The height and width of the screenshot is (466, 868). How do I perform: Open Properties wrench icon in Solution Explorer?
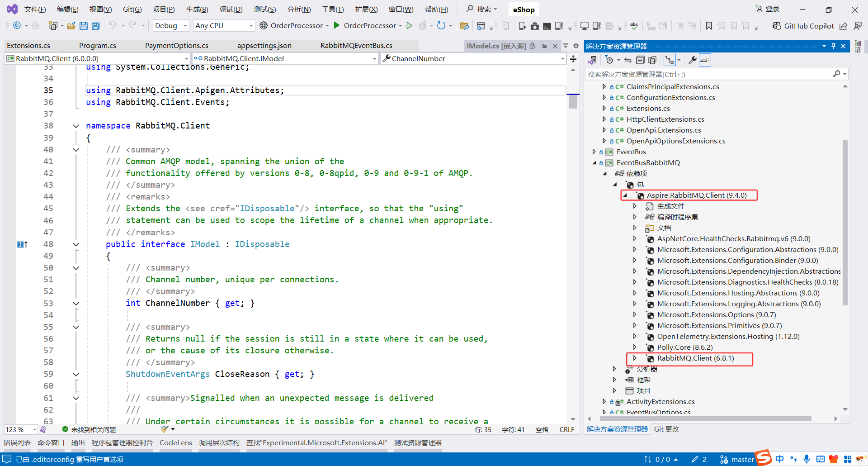pos(692,60)
